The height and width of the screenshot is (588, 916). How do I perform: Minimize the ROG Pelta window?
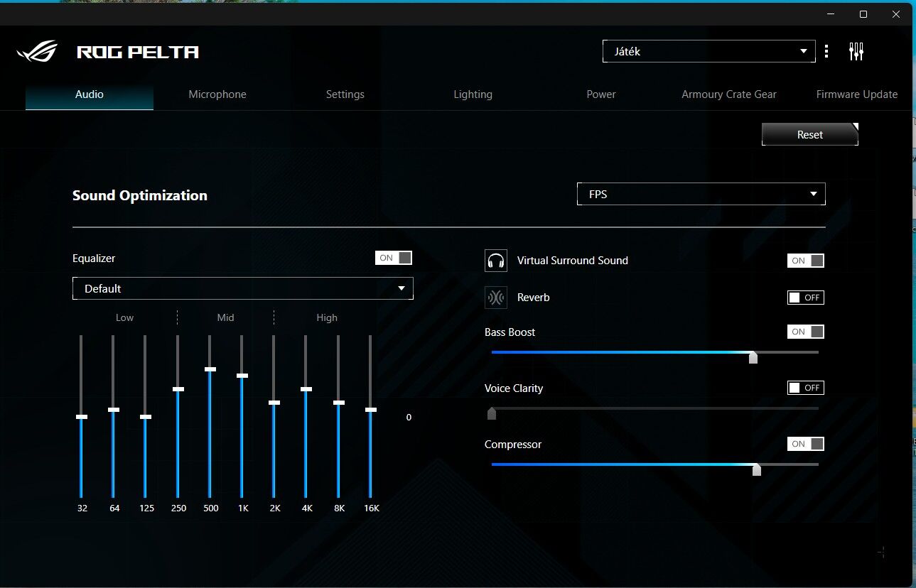(x=831, y=14)
